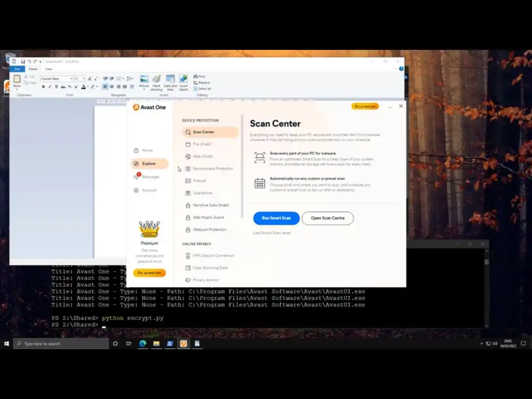The width and height of the screenshot is (532, 399).
Task: Click the Grow font icon in WordPad
Action: (89, 79)
